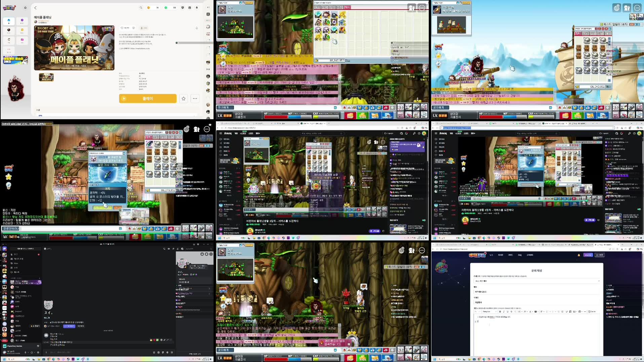Open TRADE in bottom-middle game window
644x362 pixels.
[362, 359]
